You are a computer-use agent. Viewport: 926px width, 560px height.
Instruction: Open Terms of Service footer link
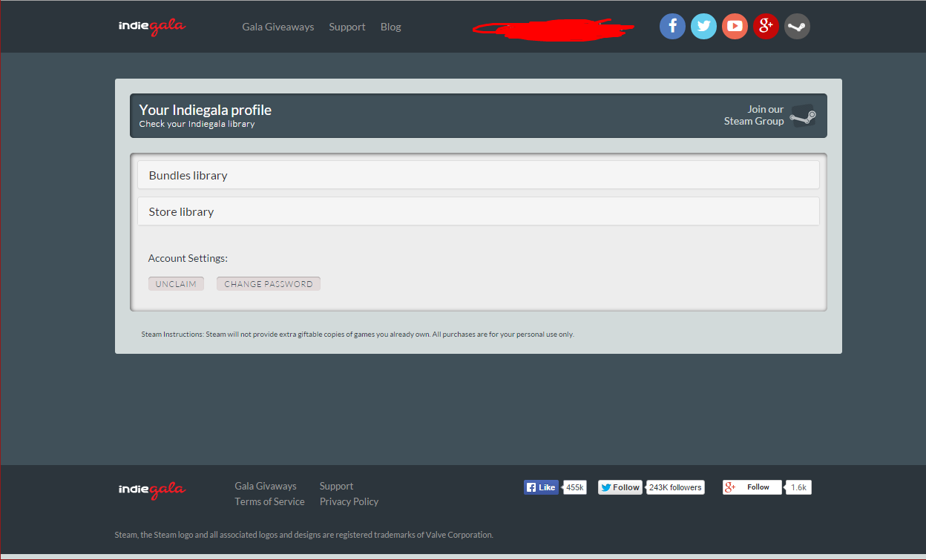[269, 501]
